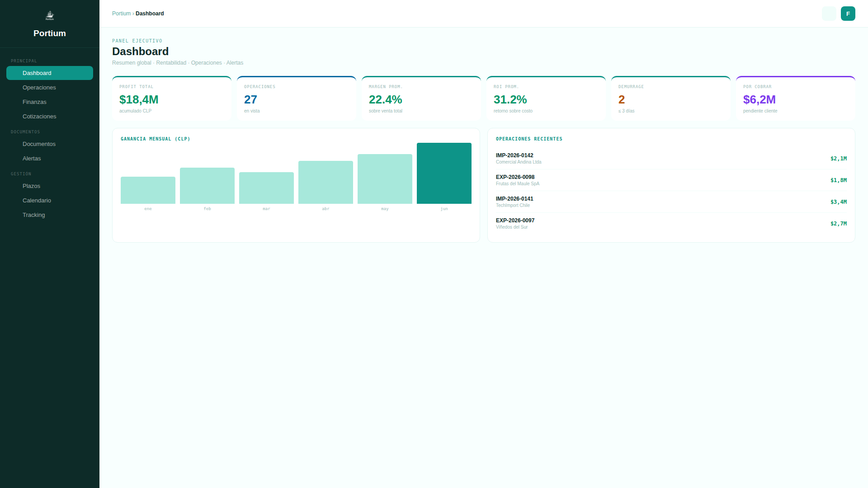
Task: Click client name Comercial Andina Ltda
Action: [x=519, y=162]
